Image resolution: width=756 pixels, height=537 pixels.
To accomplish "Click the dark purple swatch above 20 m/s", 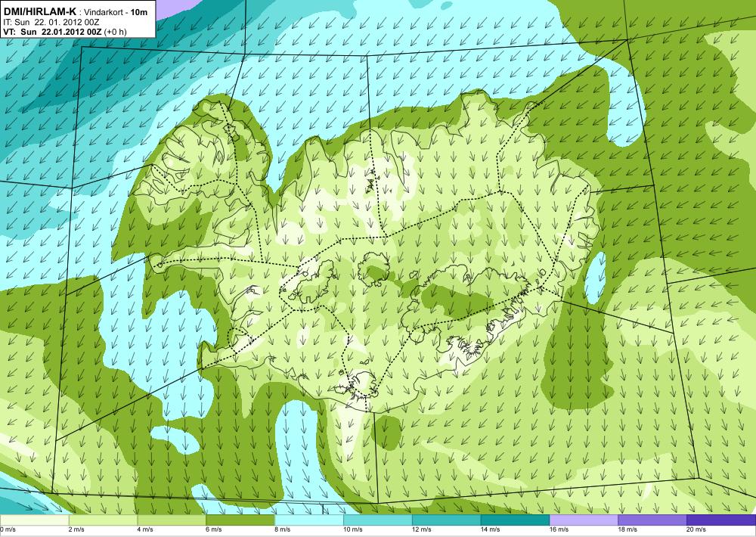I will [721, 520].
